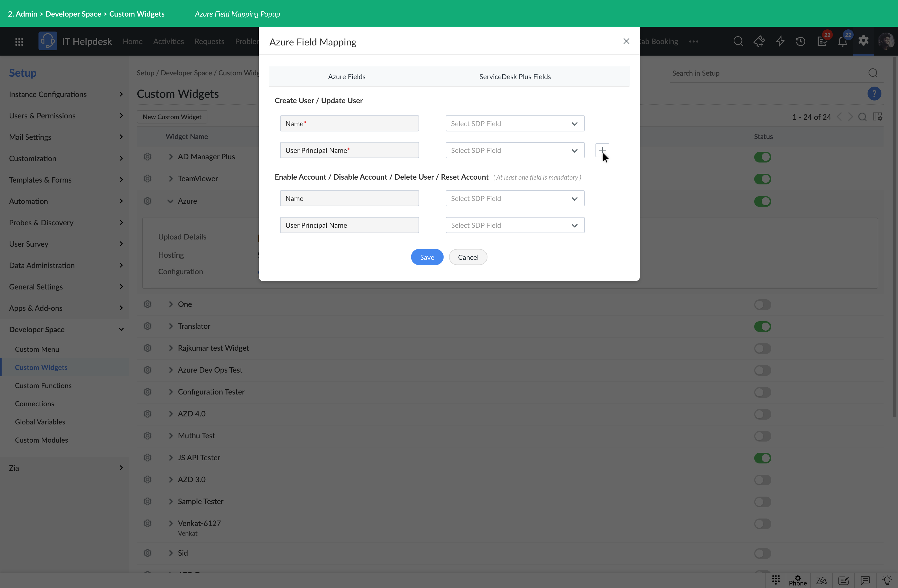The width and height of the screenshot is (898, 588).
Task: Click the Name* Azure field box
Action: pos(349,123)
